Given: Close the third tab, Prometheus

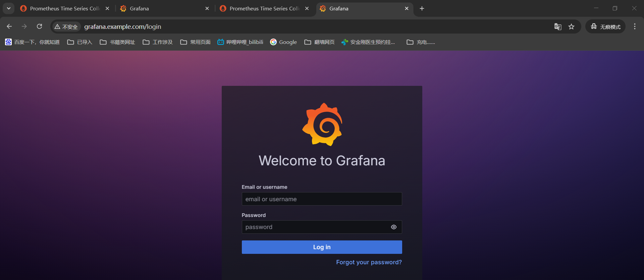Looking at the screenshot, I should [x=307, y=8].
